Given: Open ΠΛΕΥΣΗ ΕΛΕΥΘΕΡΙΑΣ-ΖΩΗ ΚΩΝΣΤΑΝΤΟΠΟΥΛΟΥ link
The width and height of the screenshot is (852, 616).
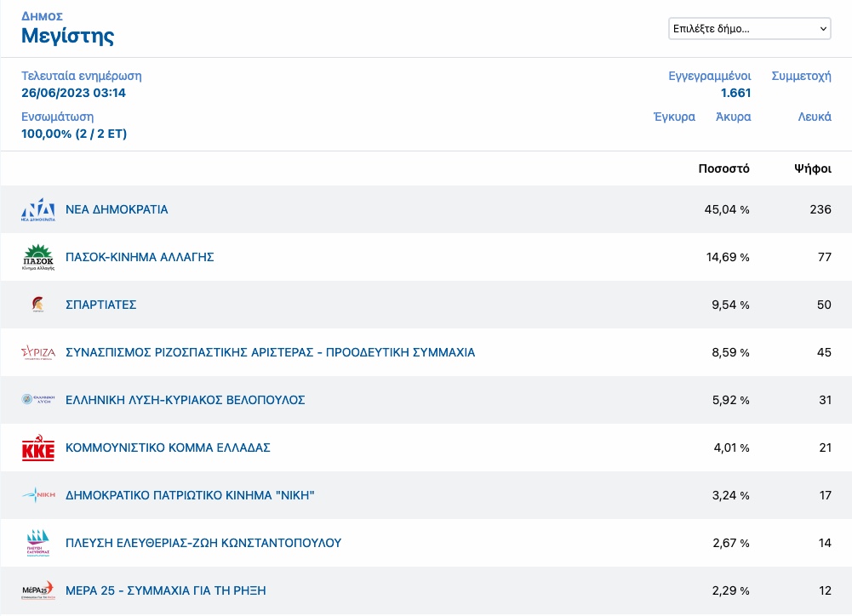Looking at the screenshot, I should click(x=203, y=543).
